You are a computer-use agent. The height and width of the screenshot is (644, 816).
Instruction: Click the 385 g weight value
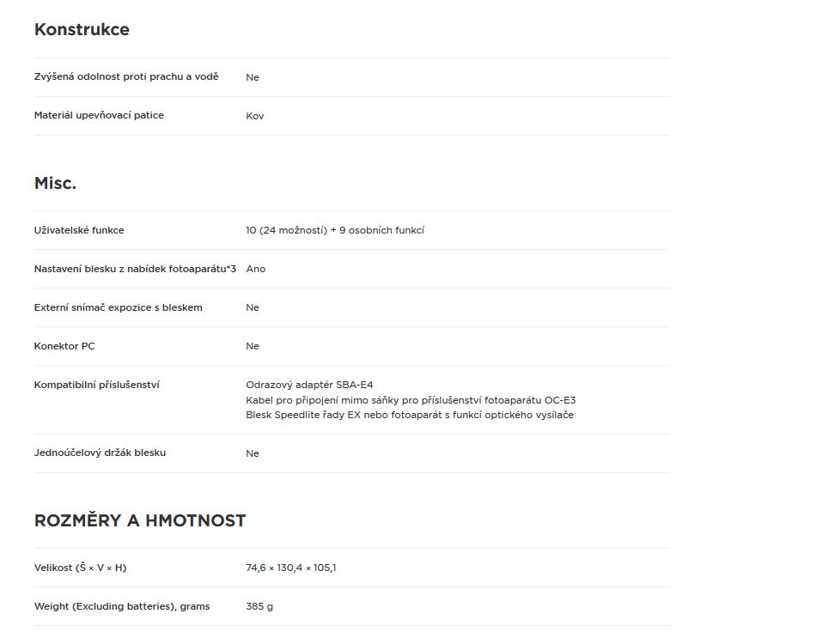click(259, 606)
